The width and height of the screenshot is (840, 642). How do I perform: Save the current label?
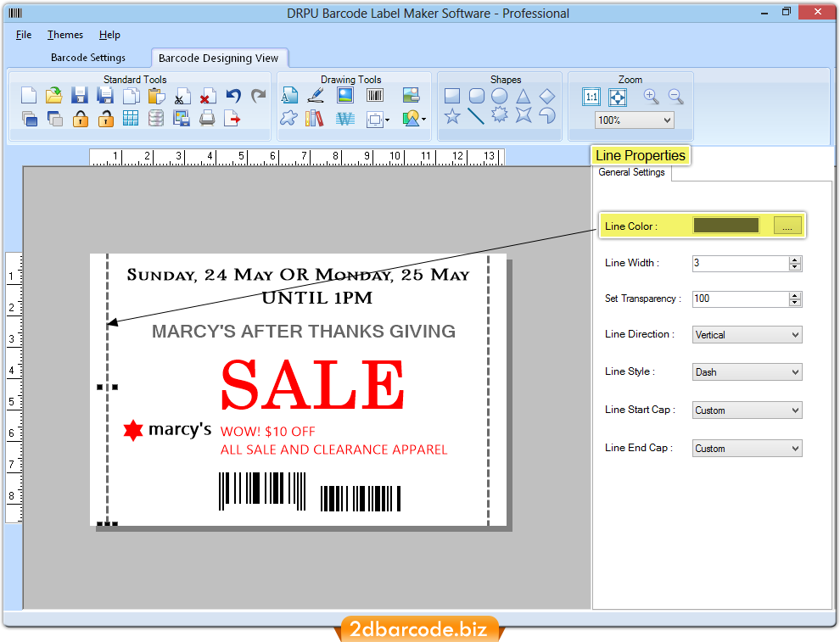tap(80, 96)
